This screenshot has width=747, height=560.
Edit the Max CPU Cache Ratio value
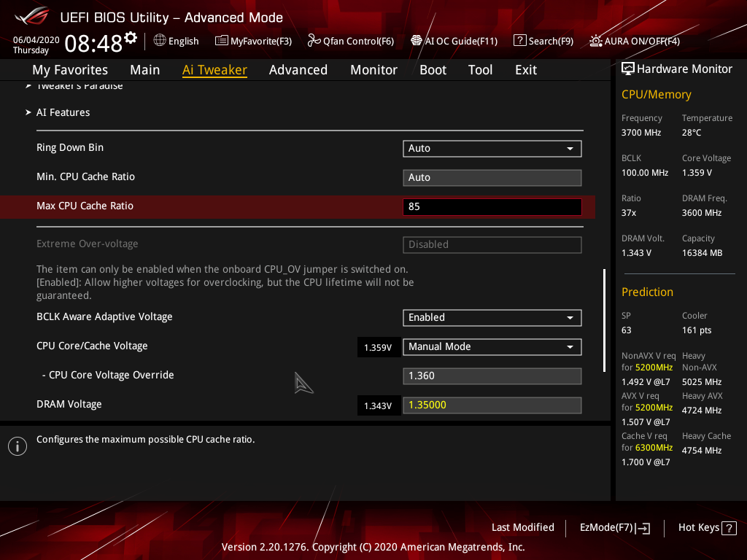coord(492,206)
